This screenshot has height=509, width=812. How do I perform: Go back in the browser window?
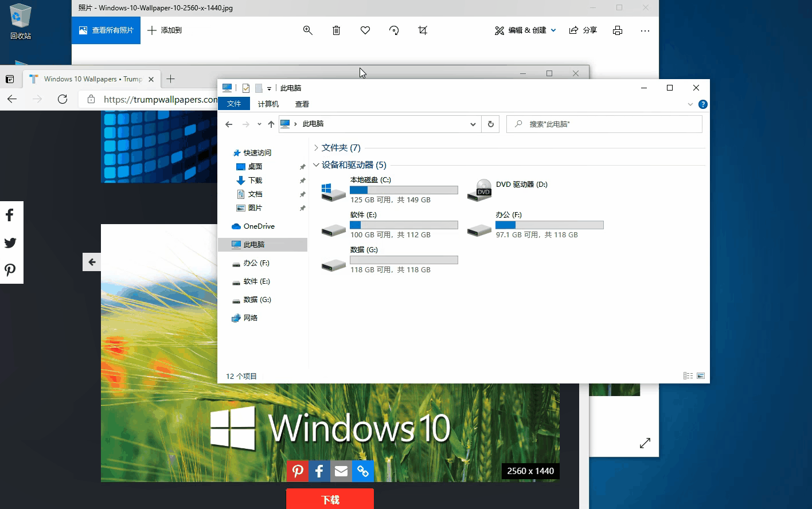pyautogui.click(x=12, y=99)
